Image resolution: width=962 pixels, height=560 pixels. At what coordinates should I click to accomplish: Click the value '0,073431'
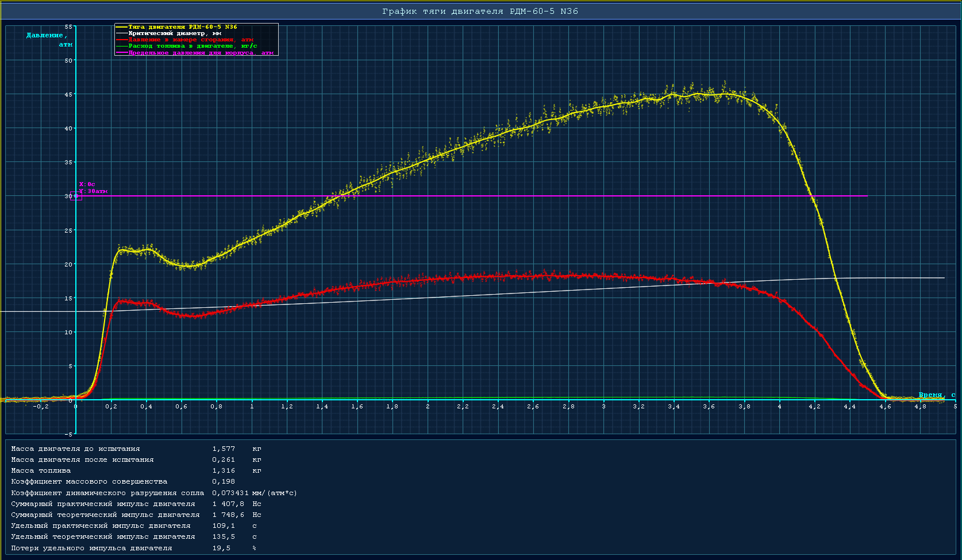pyautogui.click(x=230, y=493)
